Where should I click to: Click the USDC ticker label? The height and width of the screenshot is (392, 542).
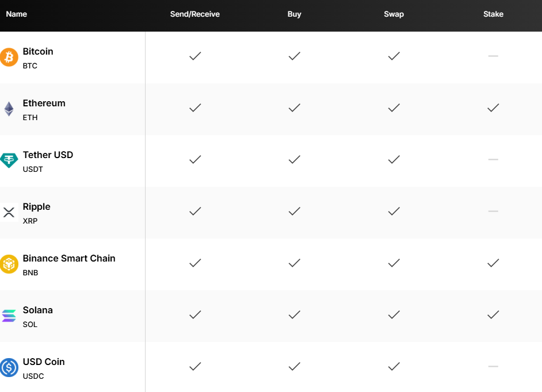[33, 376]
